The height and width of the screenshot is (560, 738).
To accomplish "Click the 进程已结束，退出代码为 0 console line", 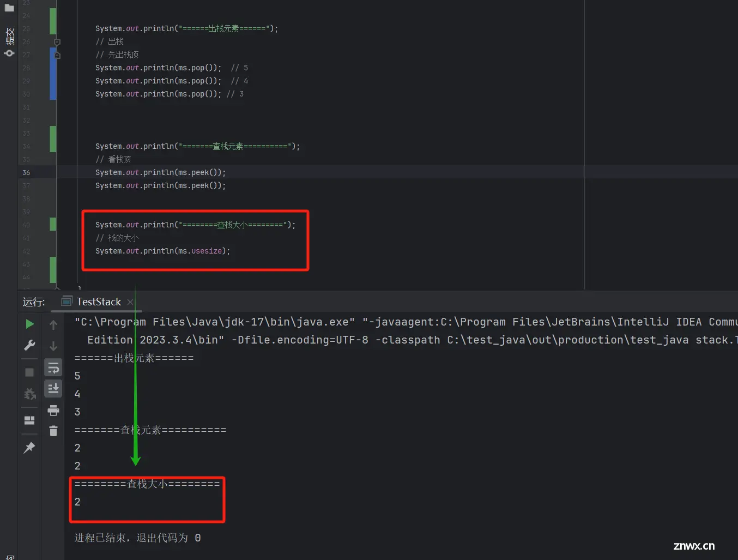I will click(x=137, y=538).
